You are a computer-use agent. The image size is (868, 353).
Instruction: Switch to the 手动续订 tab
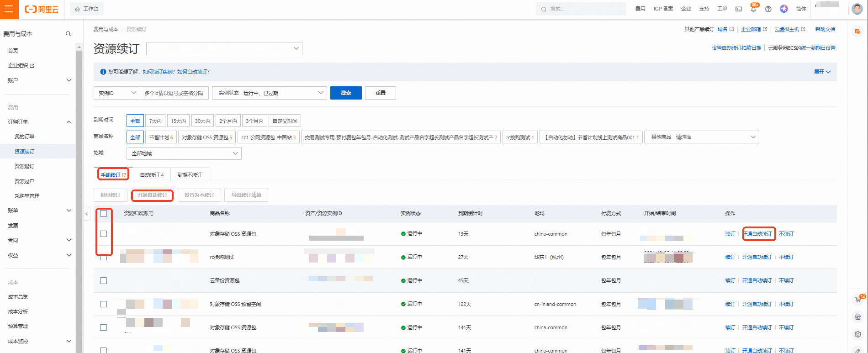pyautogui.click(x=113, y=175)
